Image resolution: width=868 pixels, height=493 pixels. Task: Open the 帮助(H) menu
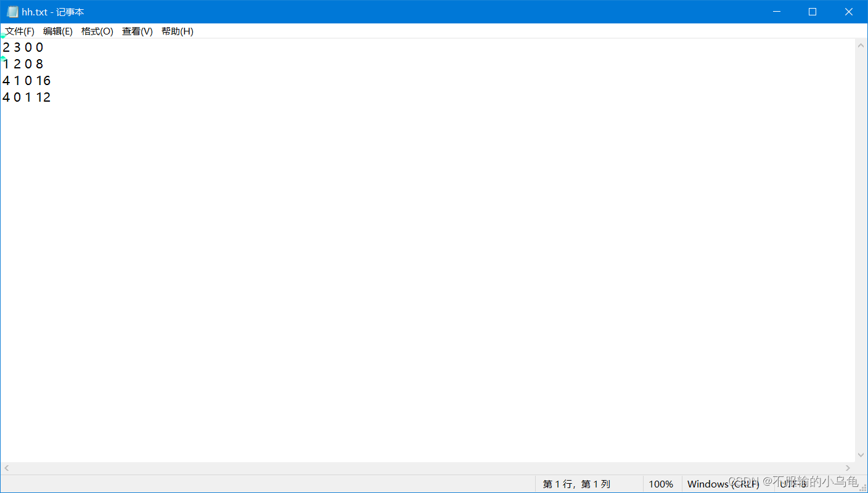pyautogui.click(x=178, y=31)
